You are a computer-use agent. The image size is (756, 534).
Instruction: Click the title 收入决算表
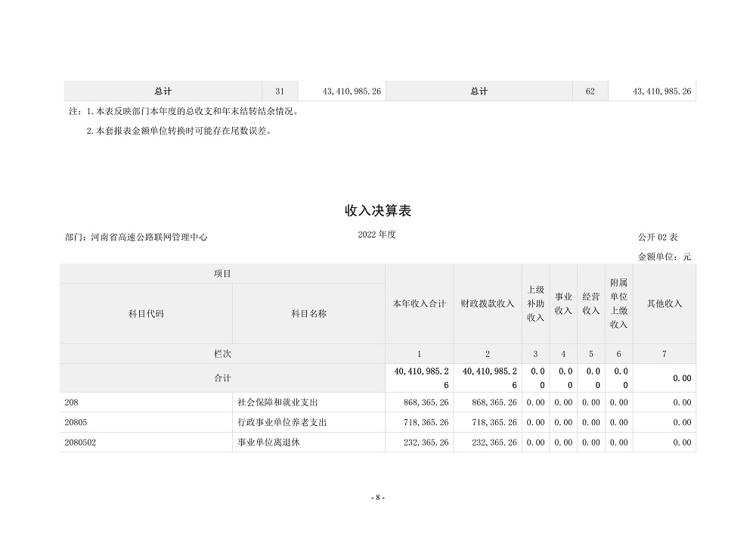coord(377,211)
